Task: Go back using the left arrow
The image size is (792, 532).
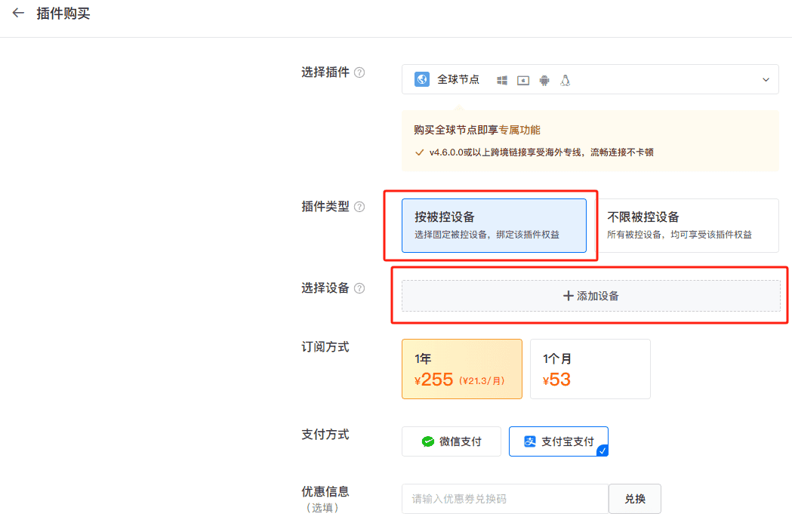Action: point(18,13)
